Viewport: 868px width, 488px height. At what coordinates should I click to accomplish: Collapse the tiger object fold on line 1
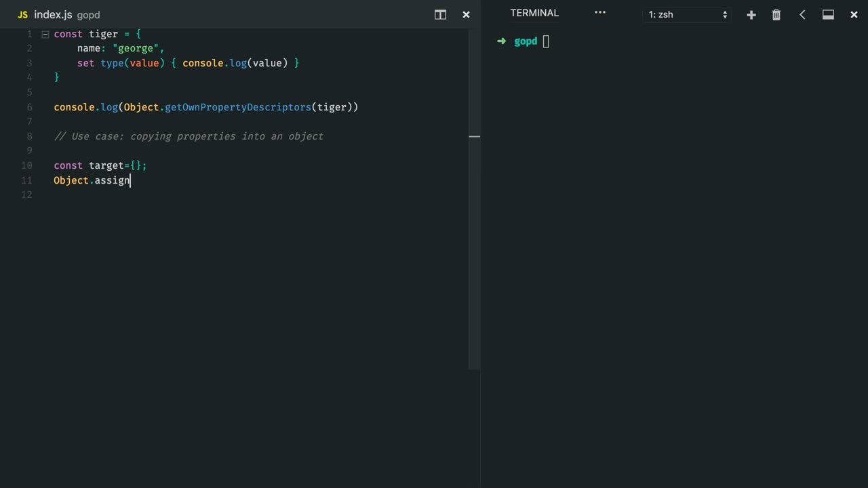point(45,34)
